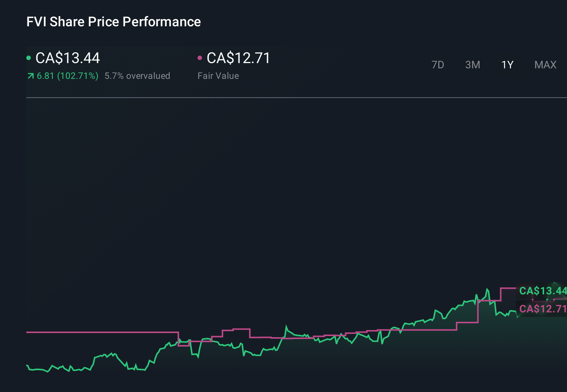
Task: Click the active 1Y time range
Action: point(507,65)
